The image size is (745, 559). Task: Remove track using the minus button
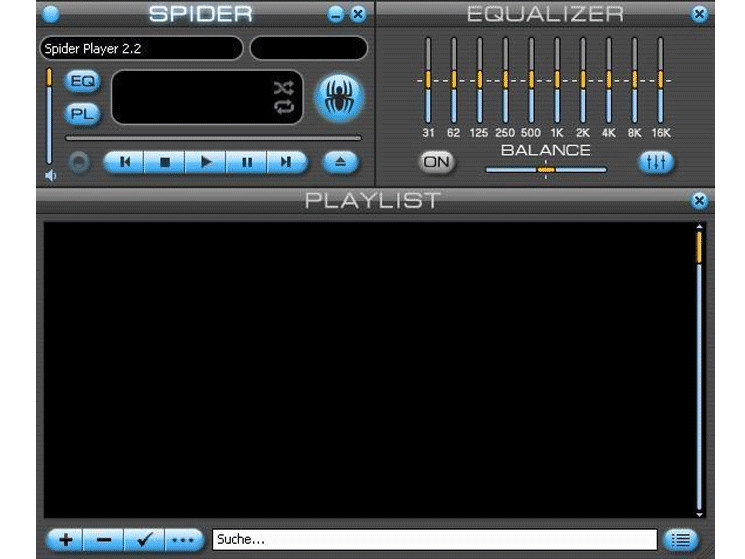tap(104, 540)
